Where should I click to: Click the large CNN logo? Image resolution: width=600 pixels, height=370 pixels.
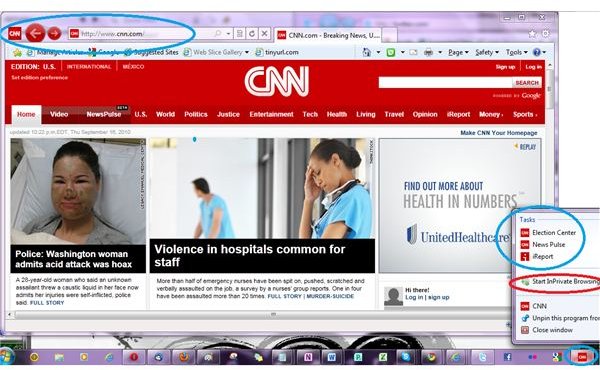[277, 81]
